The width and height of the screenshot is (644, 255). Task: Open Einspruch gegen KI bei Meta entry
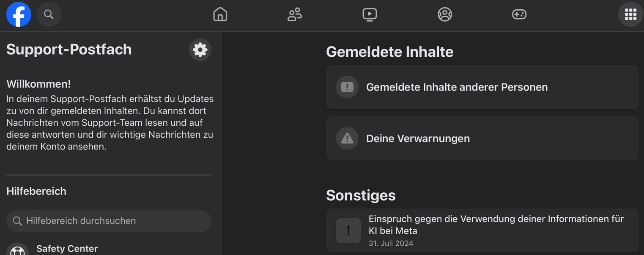[496, 225]
